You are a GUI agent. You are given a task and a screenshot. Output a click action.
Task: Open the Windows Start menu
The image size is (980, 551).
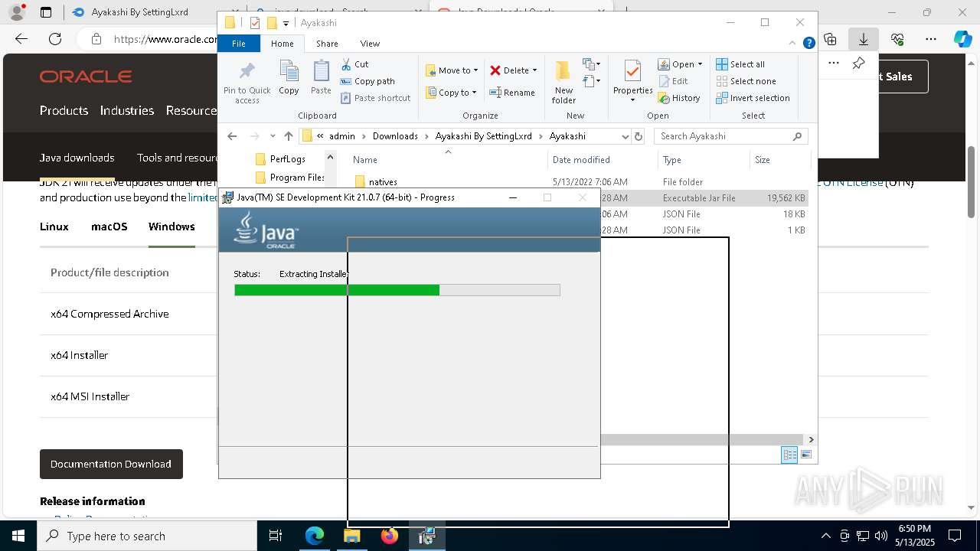tap(18, 536)
